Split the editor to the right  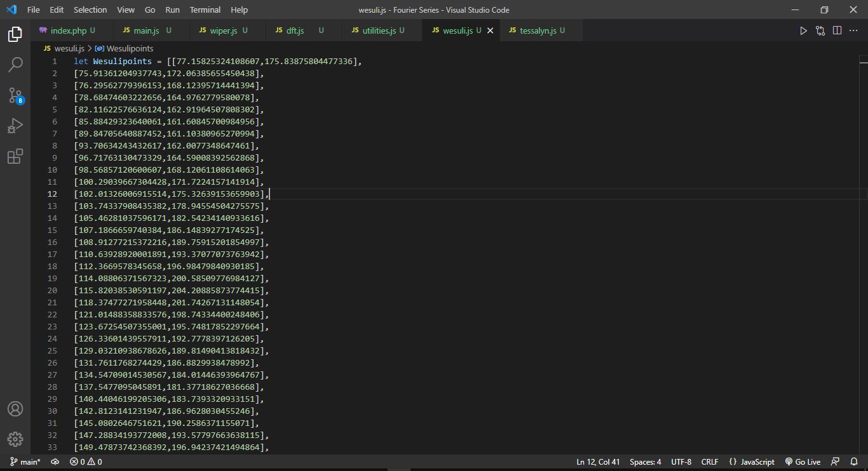[x=837, y=30]
